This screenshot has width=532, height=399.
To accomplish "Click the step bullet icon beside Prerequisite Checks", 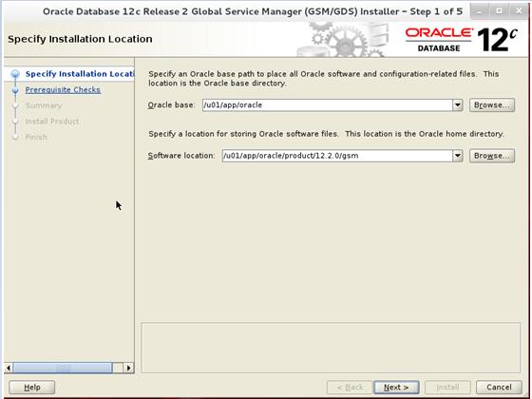I will pos(15,90).
